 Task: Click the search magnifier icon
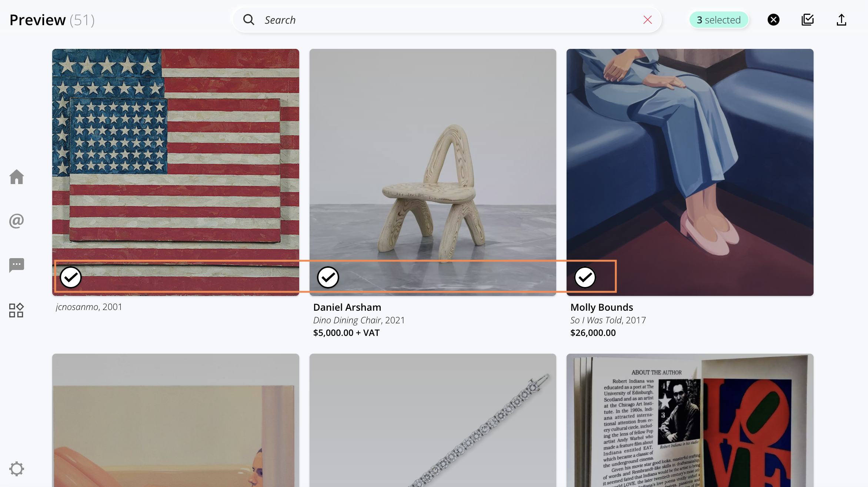coord(249,20)
